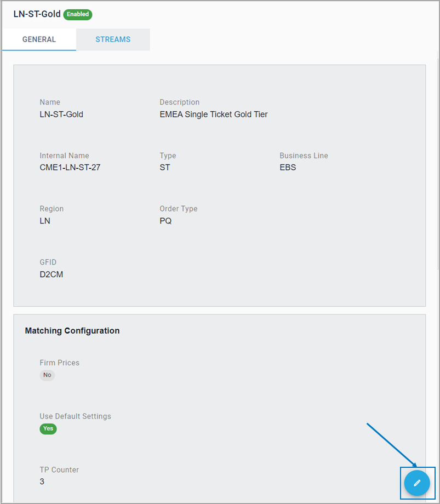Click Internal Name value CME1-LN-ST-27
Viewport: 440px width, 504px height.
[70, 168]
